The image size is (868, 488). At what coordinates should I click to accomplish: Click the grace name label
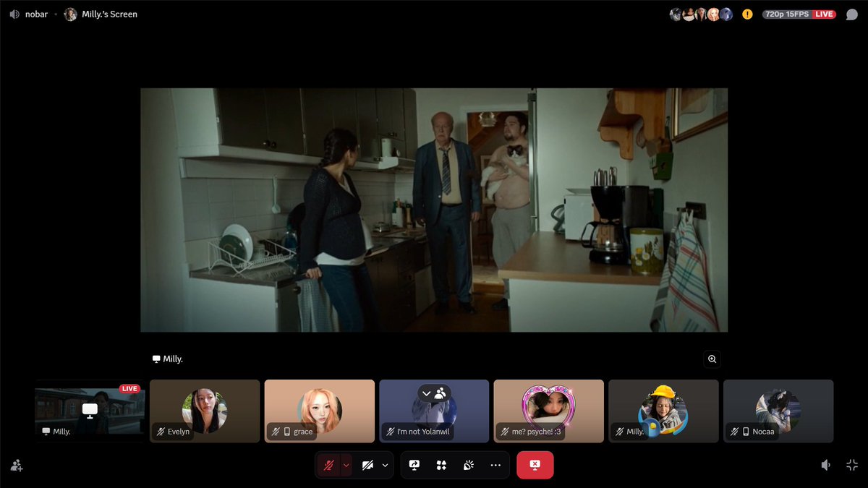(303, 432)
